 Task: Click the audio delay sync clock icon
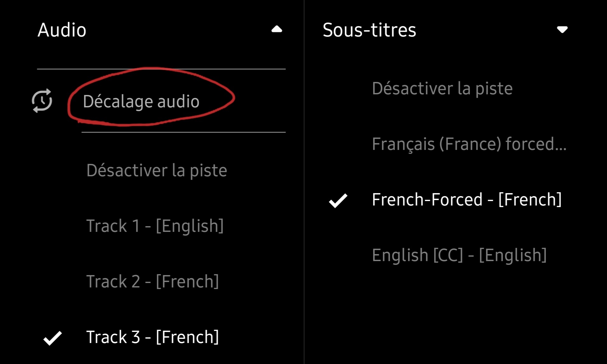click(x=42, y=101)
